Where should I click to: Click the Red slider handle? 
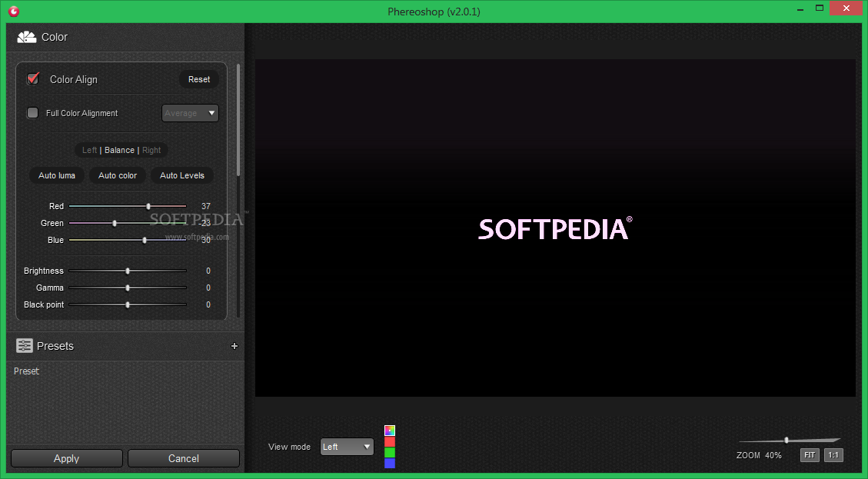pyautogui.click(x=148, y=206)
